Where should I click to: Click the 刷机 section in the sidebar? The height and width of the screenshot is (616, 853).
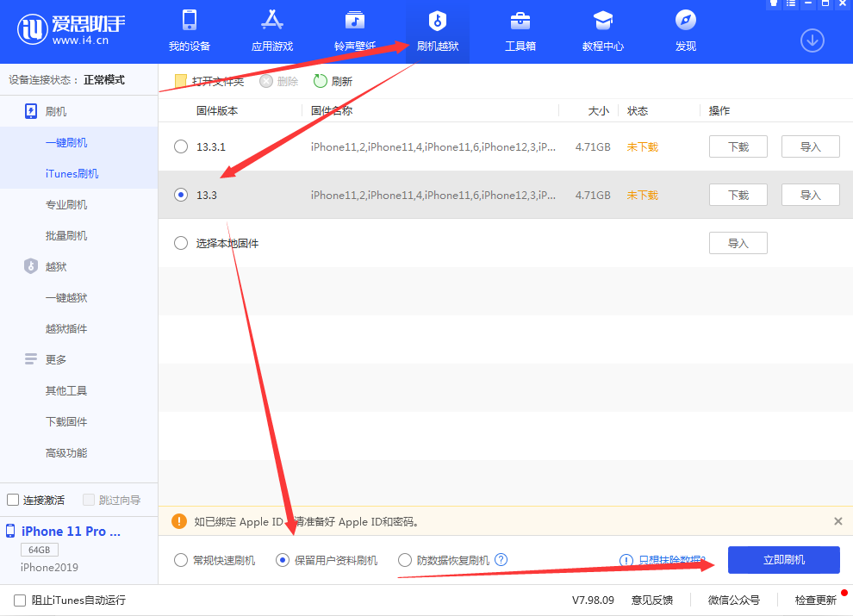[x=46, y=111]
